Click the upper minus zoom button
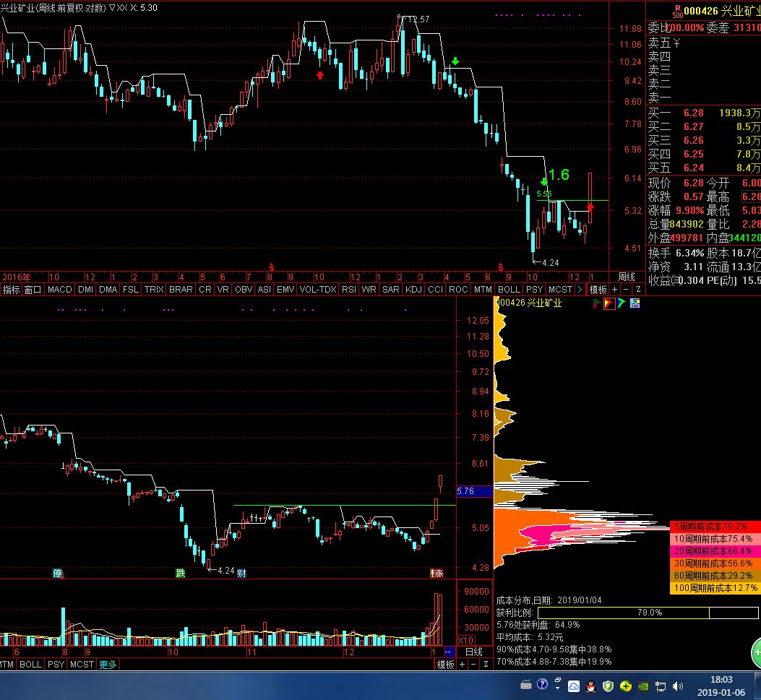Viewport: 761px width, 700px height. click(x=627, y=289)
